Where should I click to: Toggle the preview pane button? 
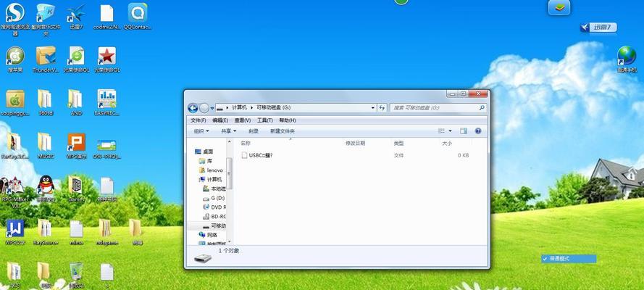[x=464, y=131]
